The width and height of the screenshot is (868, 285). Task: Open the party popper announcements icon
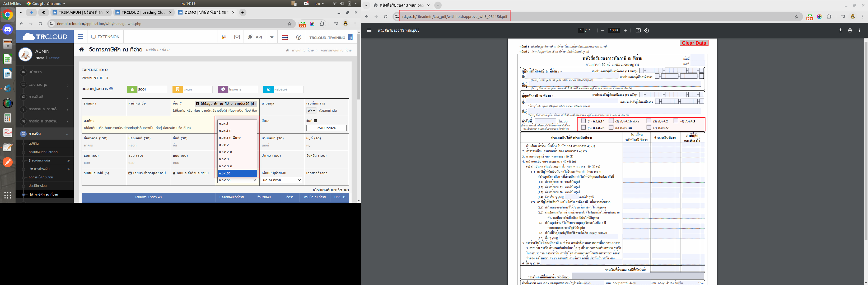coord(223,37)
